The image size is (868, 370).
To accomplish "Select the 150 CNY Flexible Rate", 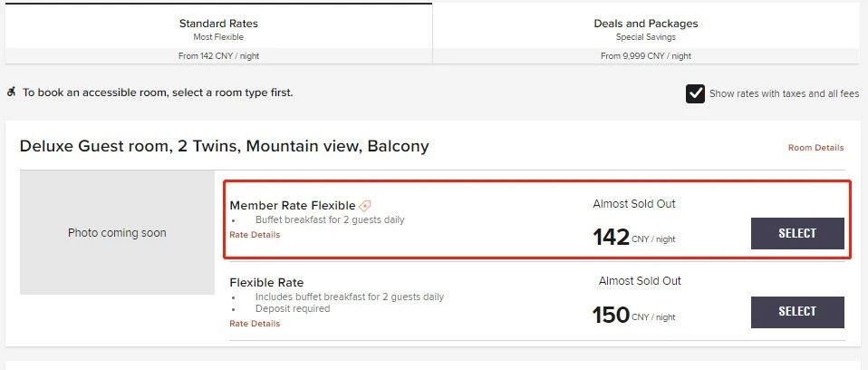I will click(x=797, y=312).
